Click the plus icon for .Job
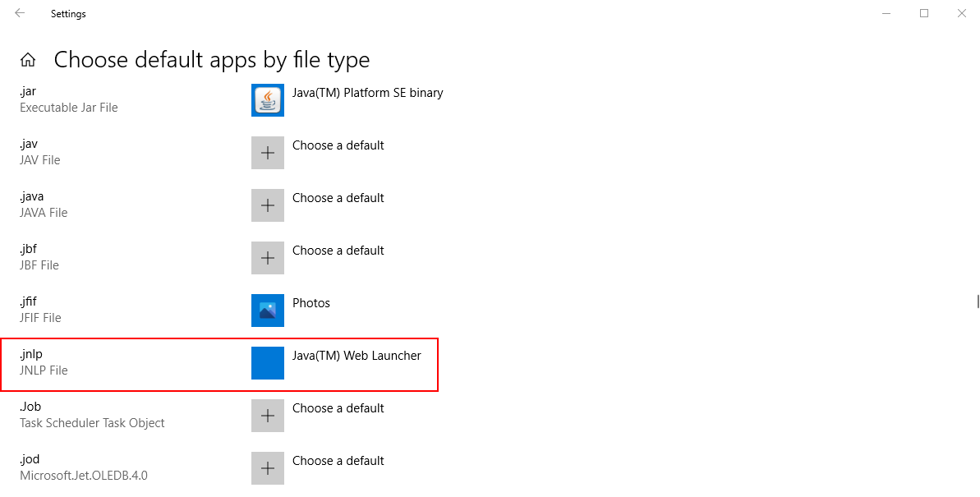 [x=268, y=415]
